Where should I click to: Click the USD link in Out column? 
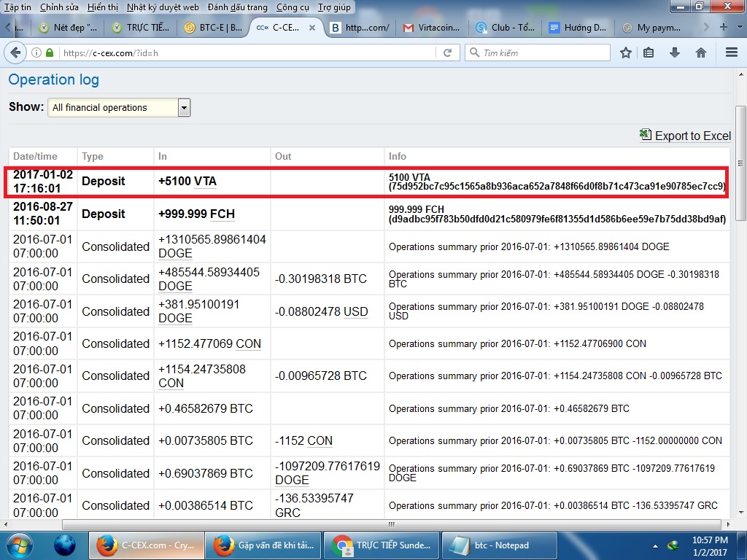pyautogui.click(x=355, y=311)
